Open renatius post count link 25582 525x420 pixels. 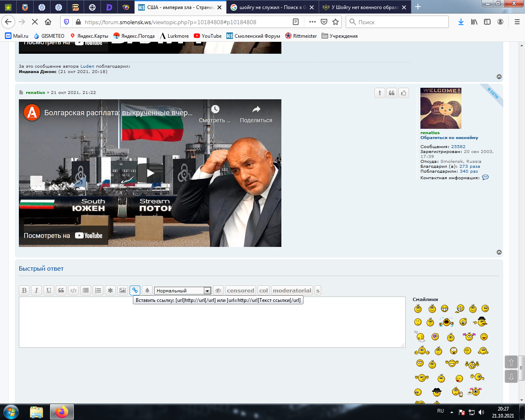[x=458, y=146]
